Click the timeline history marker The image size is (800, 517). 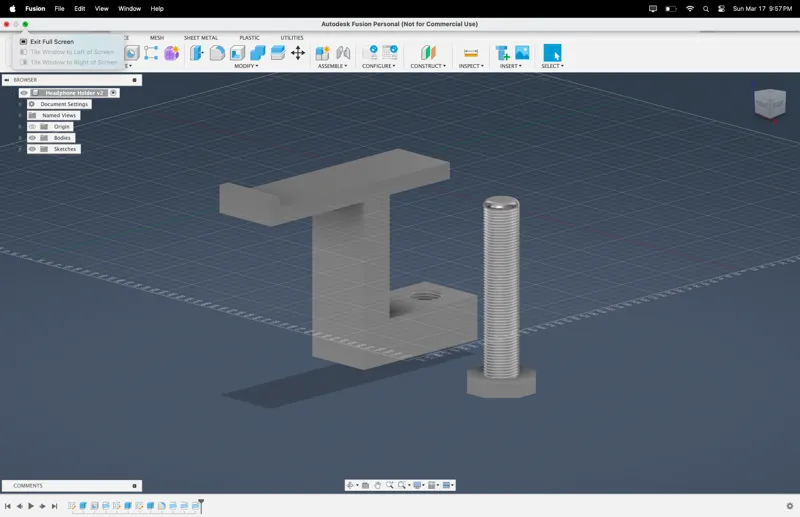click(x=201, y=505)
